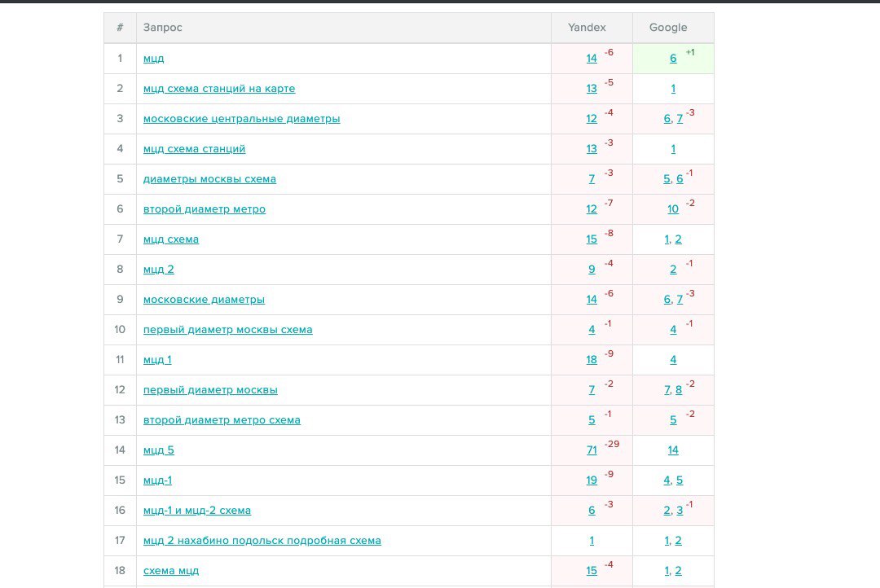Image resolution: width=880 pixels, height=588 pixels.
Task: Open "мцд 2 нахабино подольск подробная схема"
Action: (262, 541)
